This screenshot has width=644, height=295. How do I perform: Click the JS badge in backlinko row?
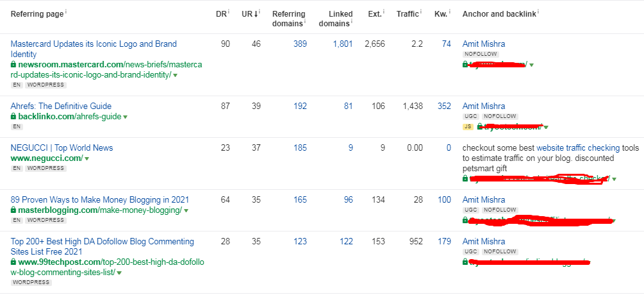468,127
